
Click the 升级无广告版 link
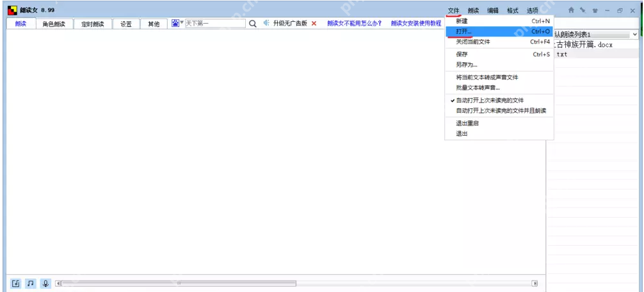click(290, 24)
